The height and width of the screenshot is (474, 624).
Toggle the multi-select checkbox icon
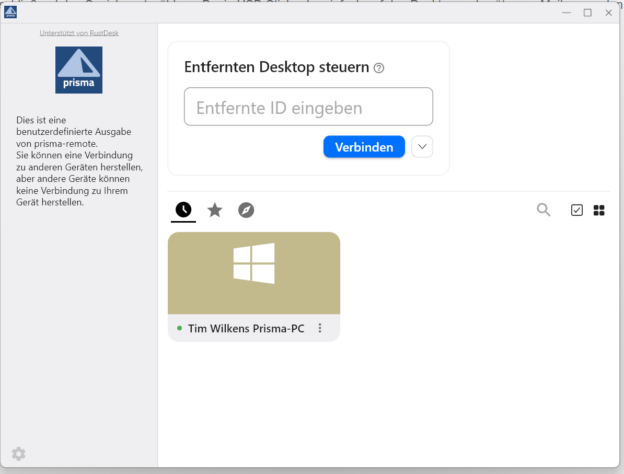coord(576,210)
